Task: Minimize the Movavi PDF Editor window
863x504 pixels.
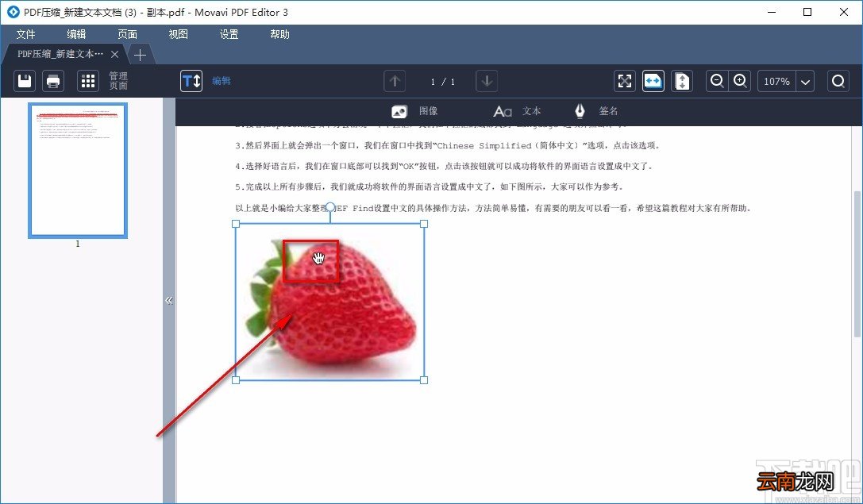Action: pos(772,12)
